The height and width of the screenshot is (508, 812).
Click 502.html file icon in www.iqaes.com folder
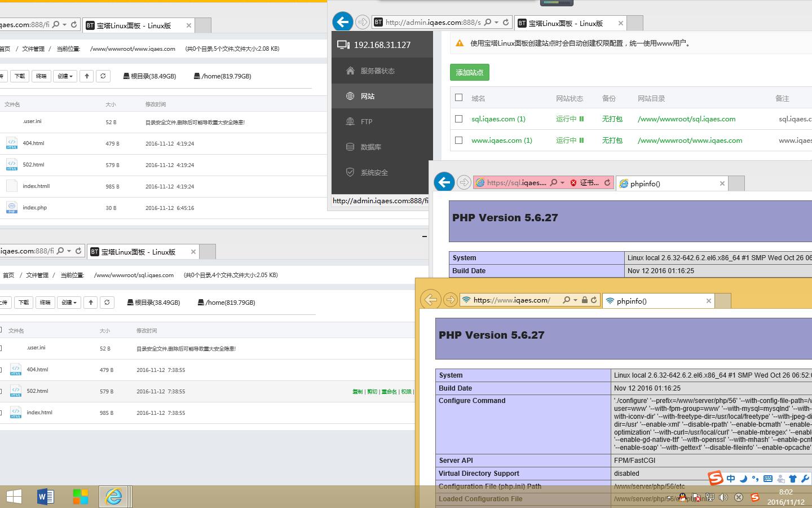(12, 165)
